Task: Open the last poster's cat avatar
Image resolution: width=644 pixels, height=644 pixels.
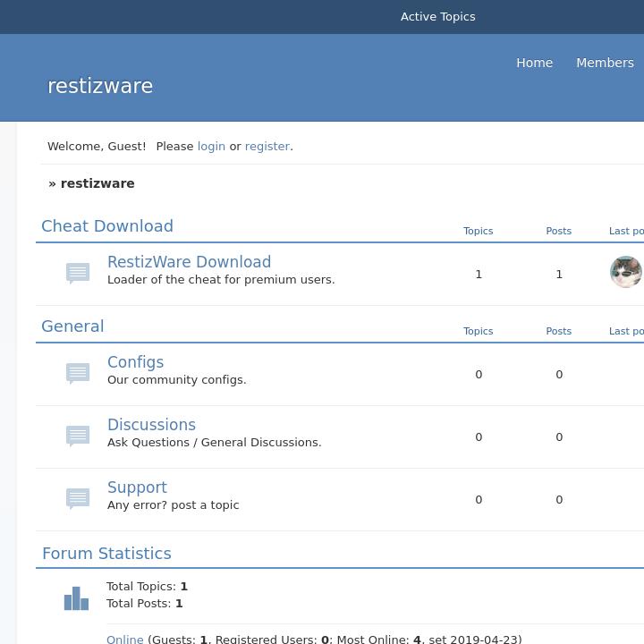Action: pos(626,272)
